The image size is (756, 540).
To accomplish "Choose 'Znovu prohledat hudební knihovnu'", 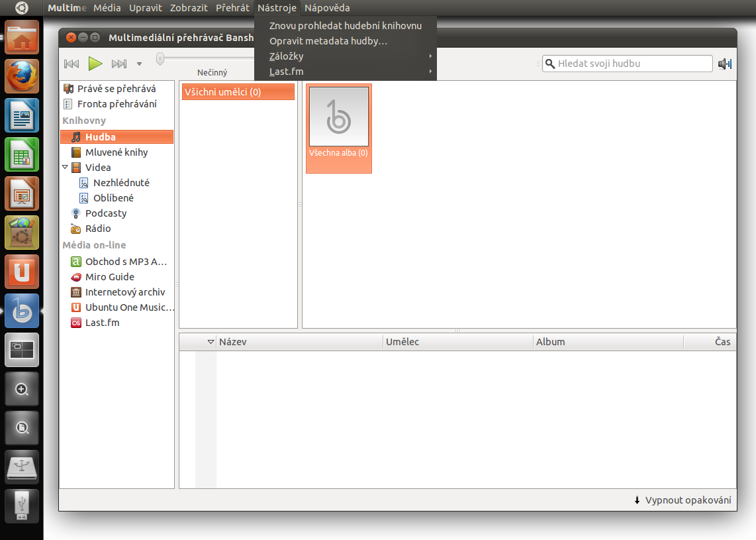I will coord(345,26).
